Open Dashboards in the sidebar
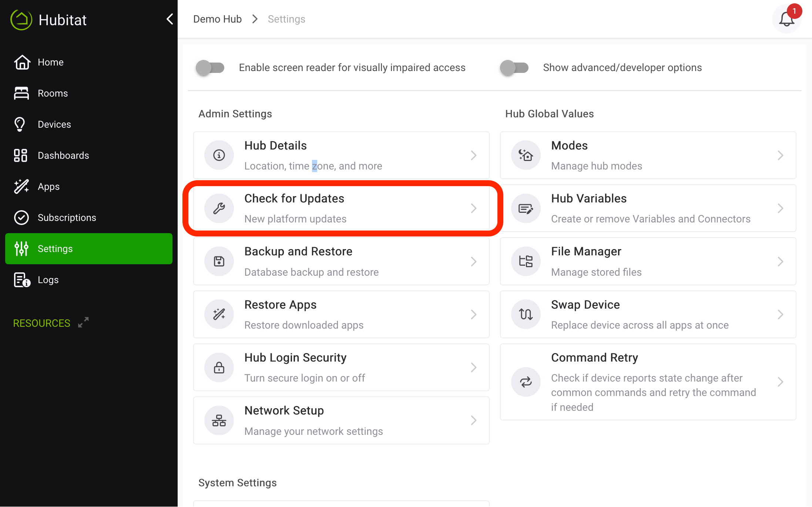 [89, 155]
